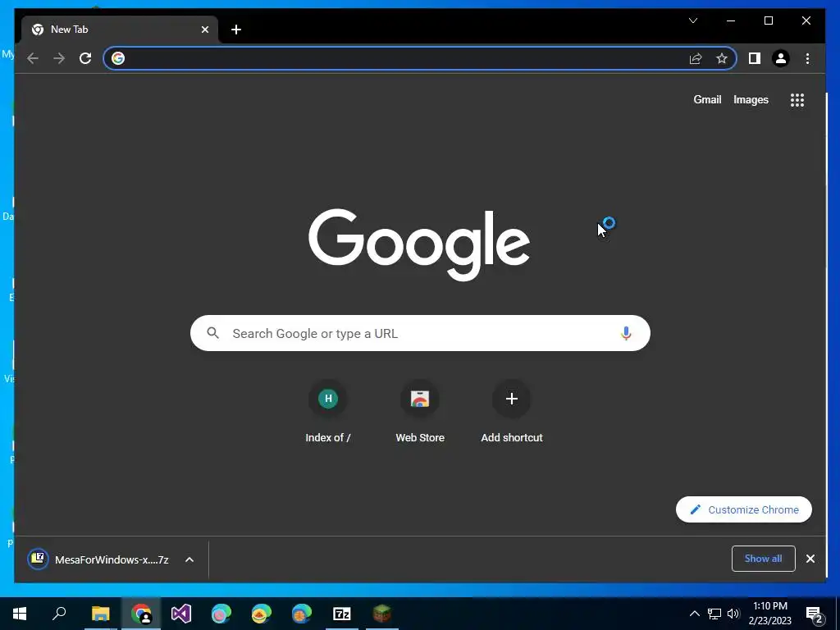Click the Google icon in address bar
840x630 pixels.
[x=118, y=58]
